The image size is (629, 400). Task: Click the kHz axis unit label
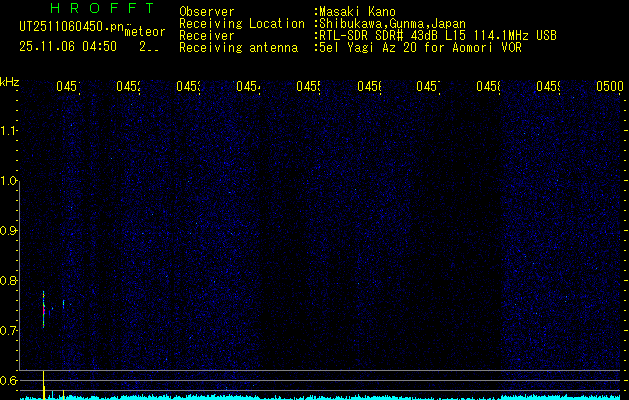(x=9, y=82)
